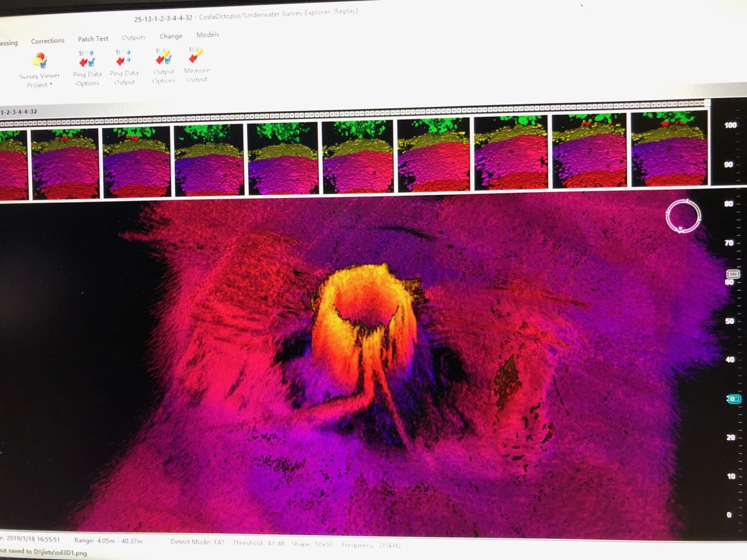Image resolution: width=747 pixels, height=560 pixels.
Task: Click the '2019/1/18 16:55:51' timestamp in the status bar
Action: (x=33, y=539)
